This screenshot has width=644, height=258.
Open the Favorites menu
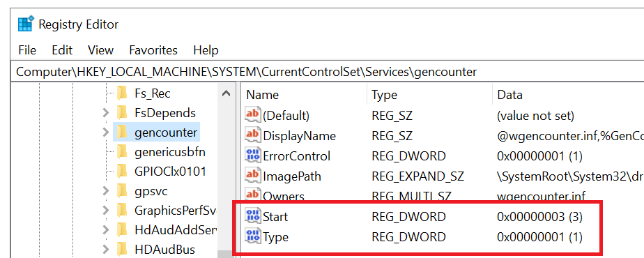[x=153, y=50]
